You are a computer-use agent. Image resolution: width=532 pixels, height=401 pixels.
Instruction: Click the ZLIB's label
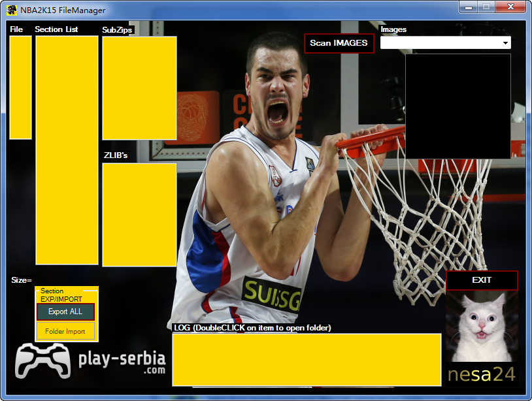pos(116,155)
